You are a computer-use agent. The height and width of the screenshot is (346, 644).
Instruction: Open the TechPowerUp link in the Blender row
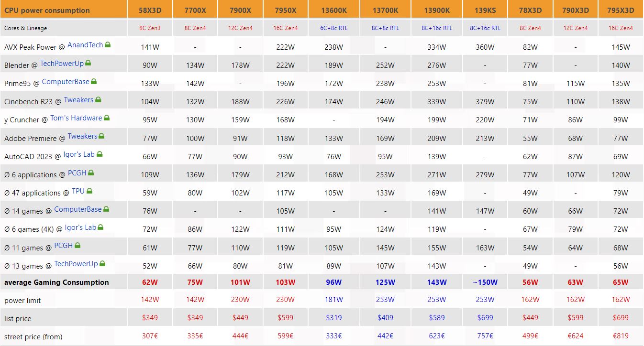(x=62, y=63)
